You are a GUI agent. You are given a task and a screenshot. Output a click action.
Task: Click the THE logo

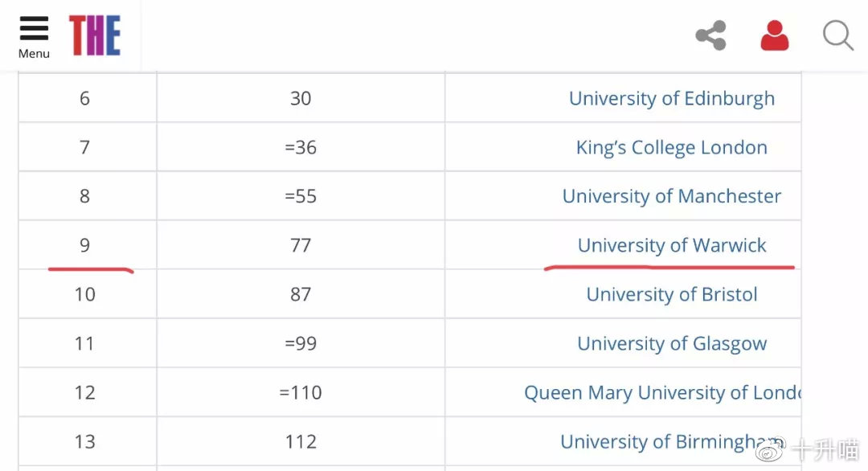pos(95,35)
